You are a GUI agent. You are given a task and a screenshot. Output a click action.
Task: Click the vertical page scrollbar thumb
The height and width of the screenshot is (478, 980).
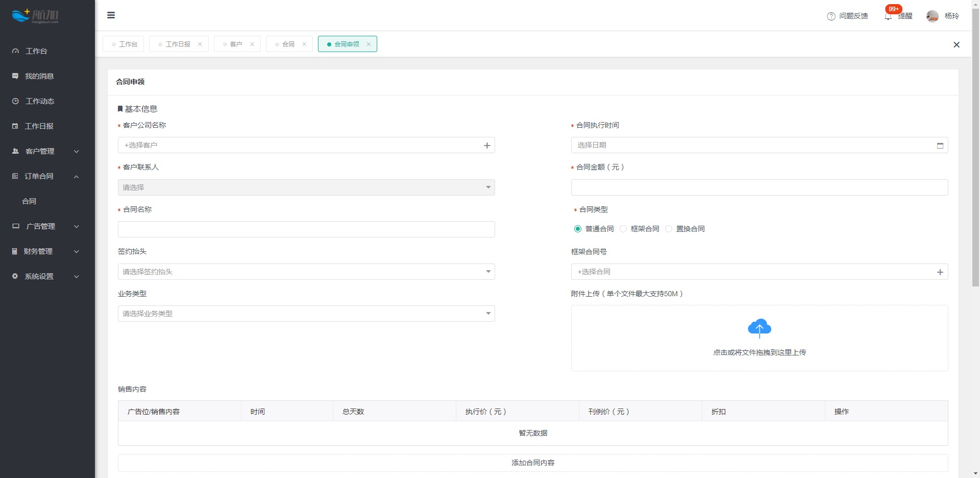point(975,148)
